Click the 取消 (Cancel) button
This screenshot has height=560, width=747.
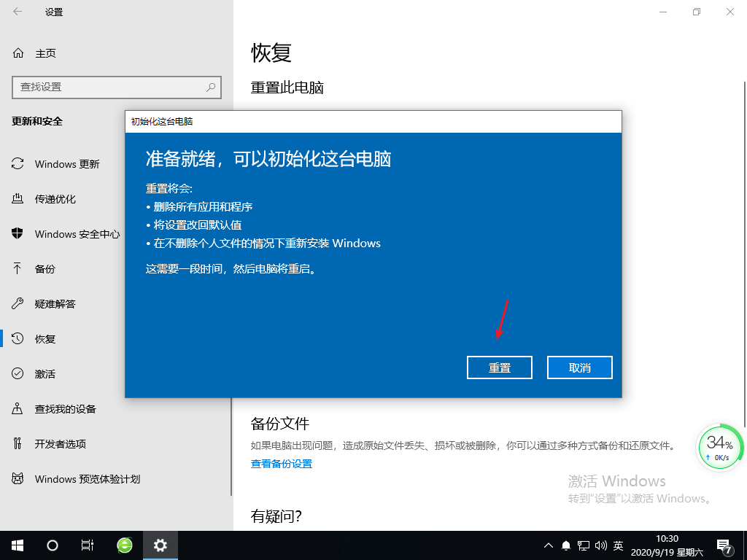[579, 367]
